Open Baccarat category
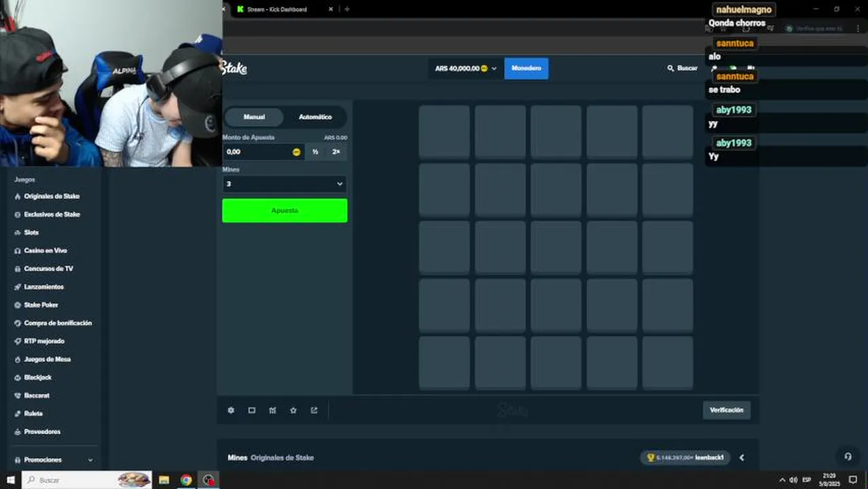 (x=37, y=396)
